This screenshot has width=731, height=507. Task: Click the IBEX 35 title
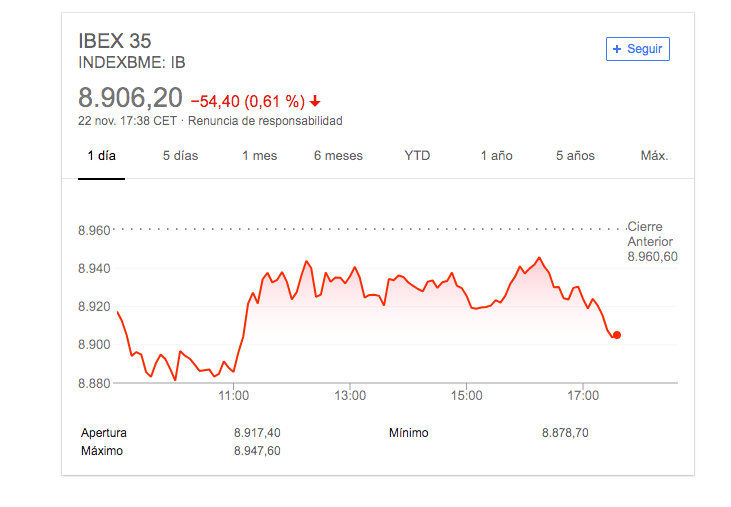115,41
